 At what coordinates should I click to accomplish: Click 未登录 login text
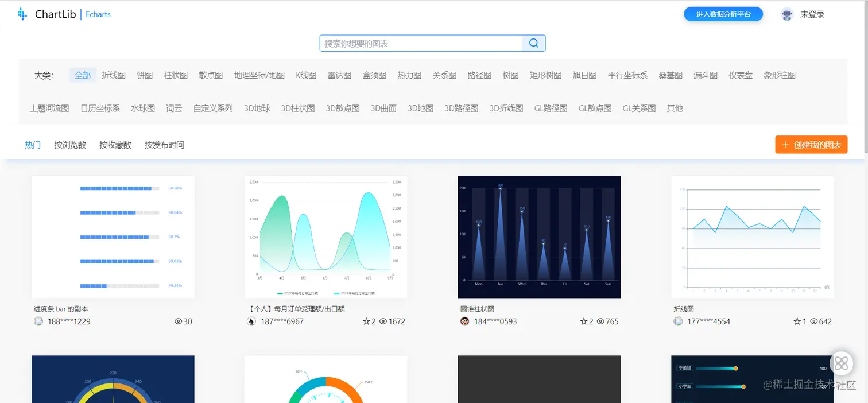[x=812, y=14]
